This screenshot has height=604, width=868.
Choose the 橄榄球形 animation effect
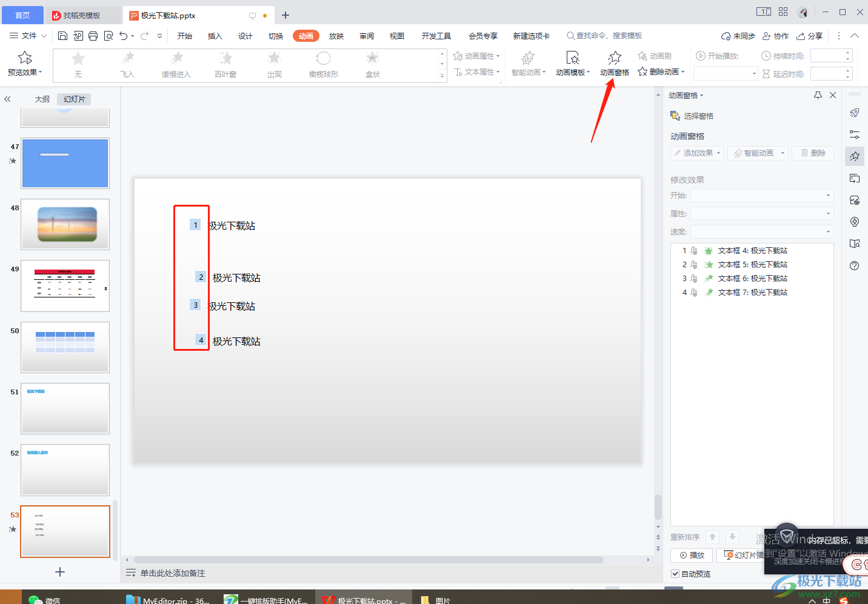[x=324, y=65]
